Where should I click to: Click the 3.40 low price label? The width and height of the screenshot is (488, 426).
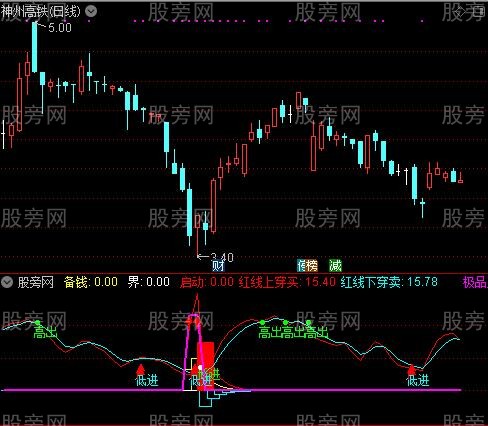click(x=222, y=257)
